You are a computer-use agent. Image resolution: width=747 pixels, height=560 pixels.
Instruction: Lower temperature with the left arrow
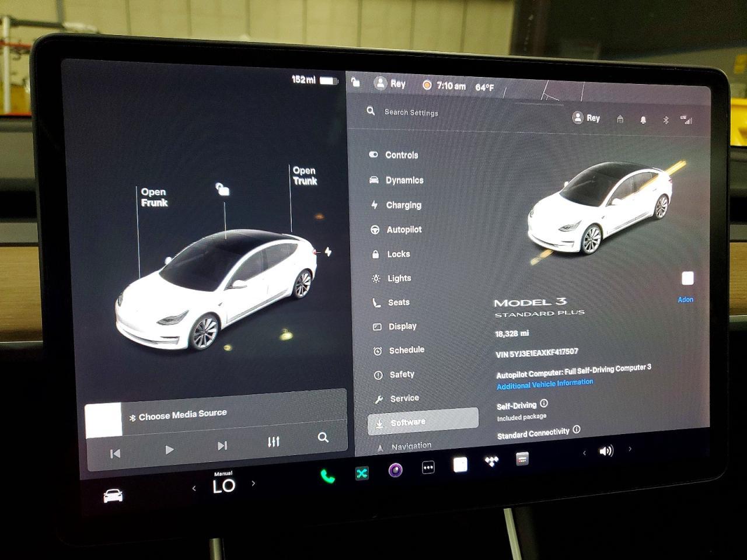194,488
